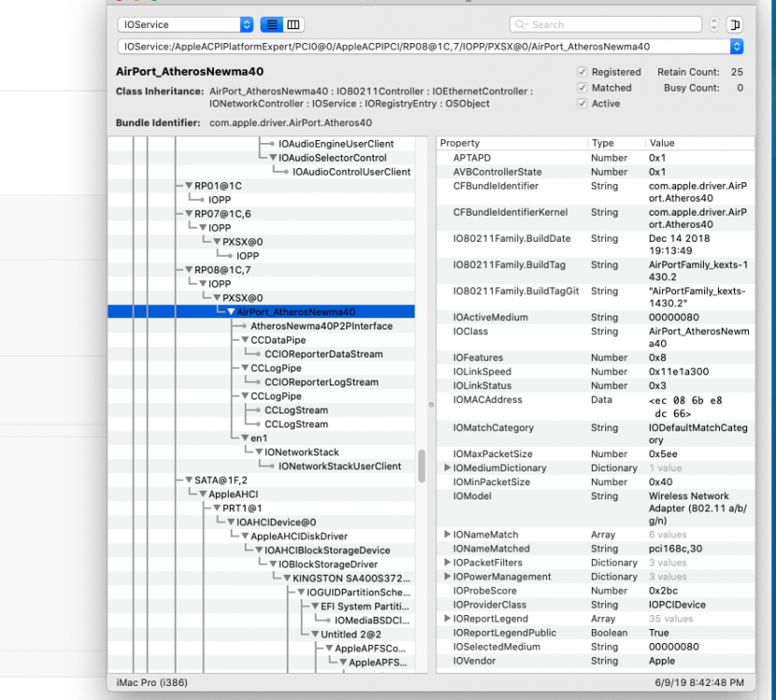
Task: Switch to column view mode icon
Action: [x=293, y=25]
